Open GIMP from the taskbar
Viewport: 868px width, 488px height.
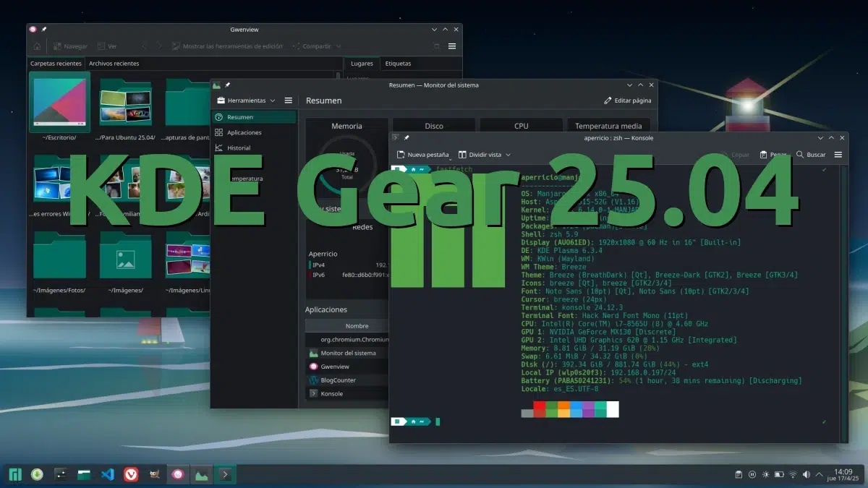coord(154,475)
